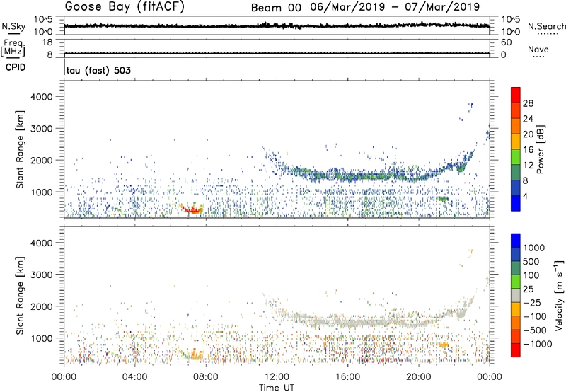Click the '18' tick on the frequency axis
Screen dimensions: 566x392
click(47, 42)
